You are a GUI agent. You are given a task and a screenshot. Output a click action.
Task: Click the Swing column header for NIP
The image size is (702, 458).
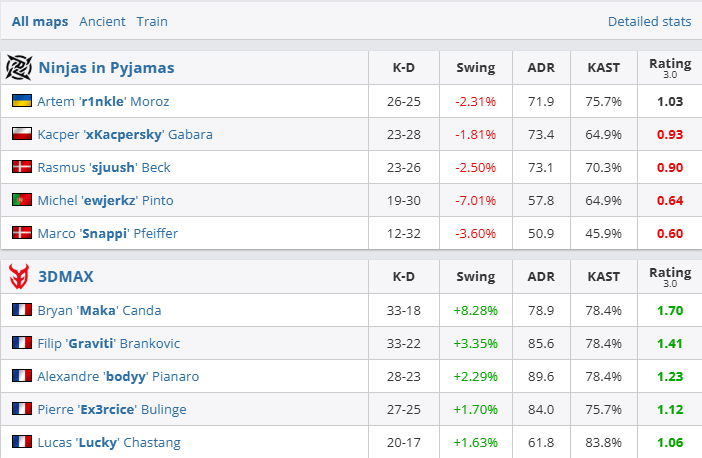point(475,68)
